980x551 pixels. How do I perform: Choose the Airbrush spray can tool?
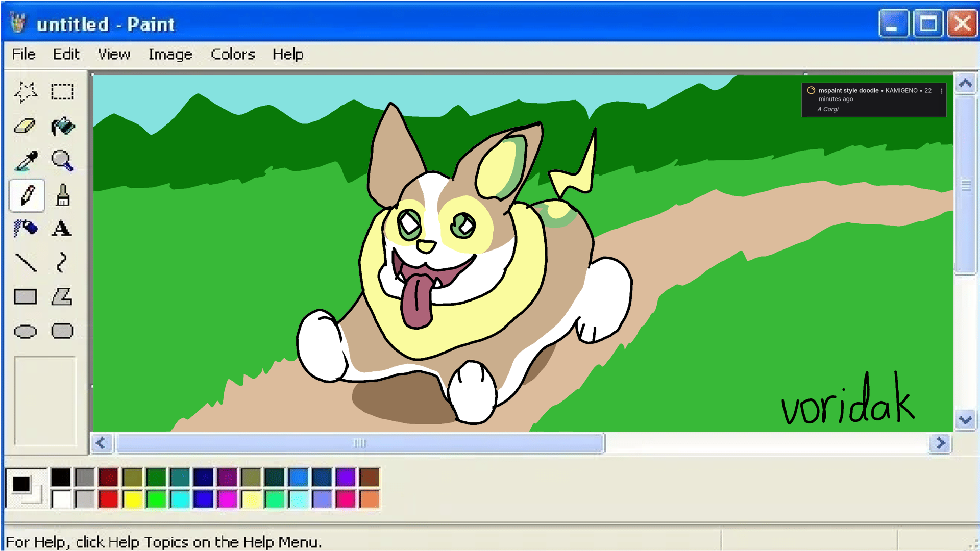coord(26,229)
